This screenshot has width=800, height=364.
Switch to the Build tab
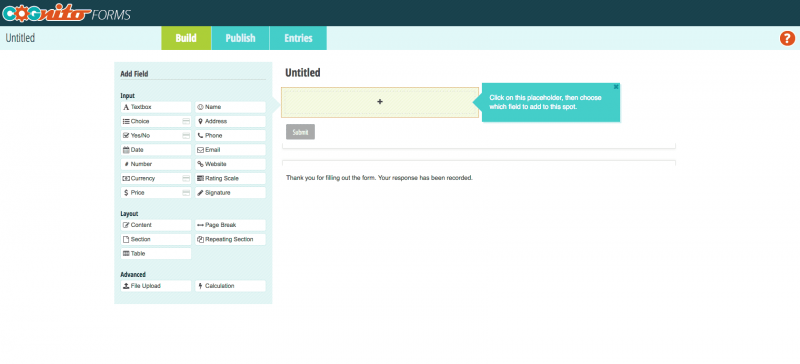coord(186,38)
